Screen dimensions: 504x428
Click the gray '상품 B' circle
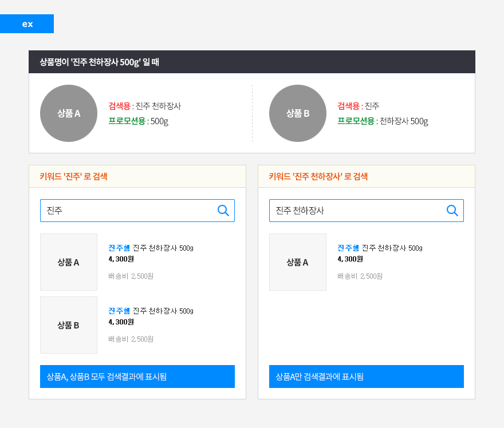coord(298,113)
